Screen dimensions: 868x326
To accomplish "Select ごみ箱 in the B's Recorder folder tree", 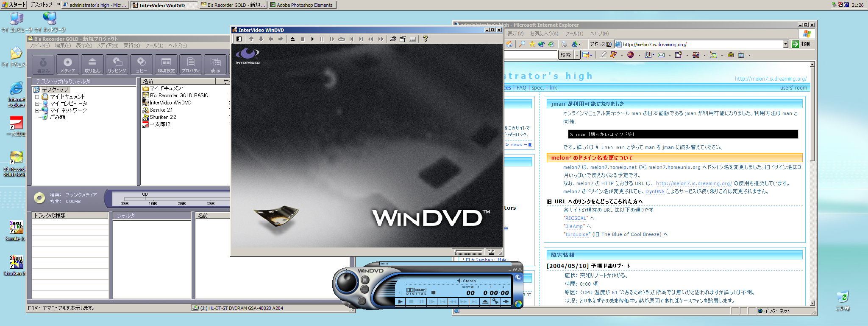I will [57, 117].
